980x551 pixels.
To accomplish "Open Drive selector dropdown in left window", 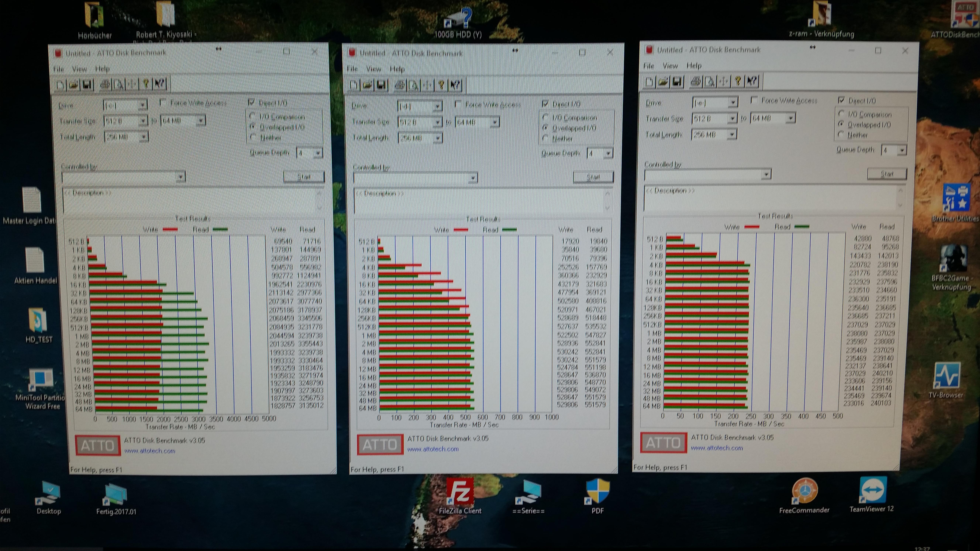I will coord(142,105).
